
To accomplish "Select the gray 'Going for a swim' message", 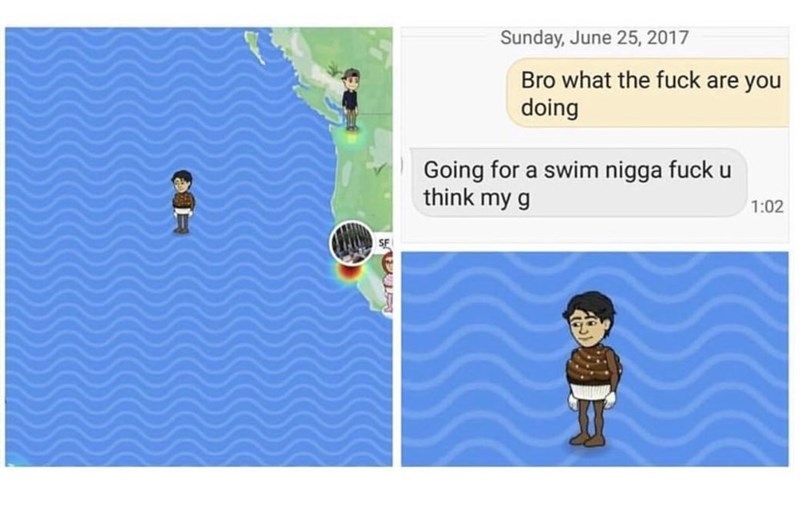I will coord(579,183).
